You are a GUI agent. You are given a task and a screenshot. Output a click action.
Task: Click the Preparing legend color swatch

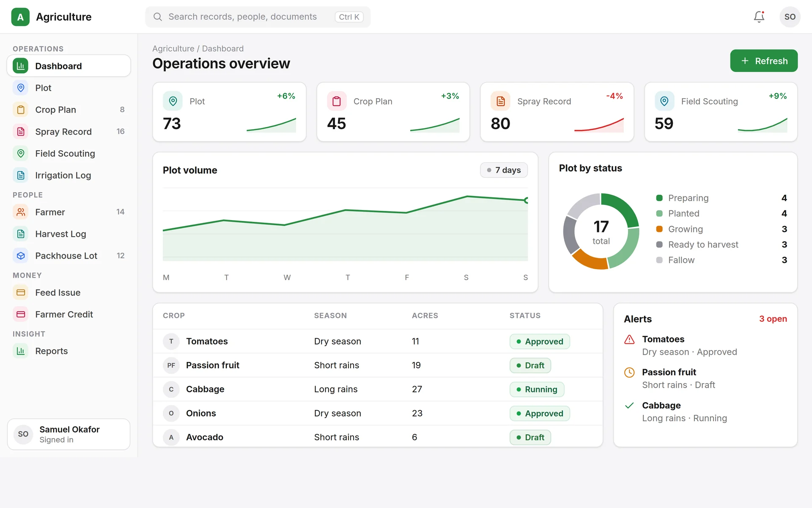[659, 198]
